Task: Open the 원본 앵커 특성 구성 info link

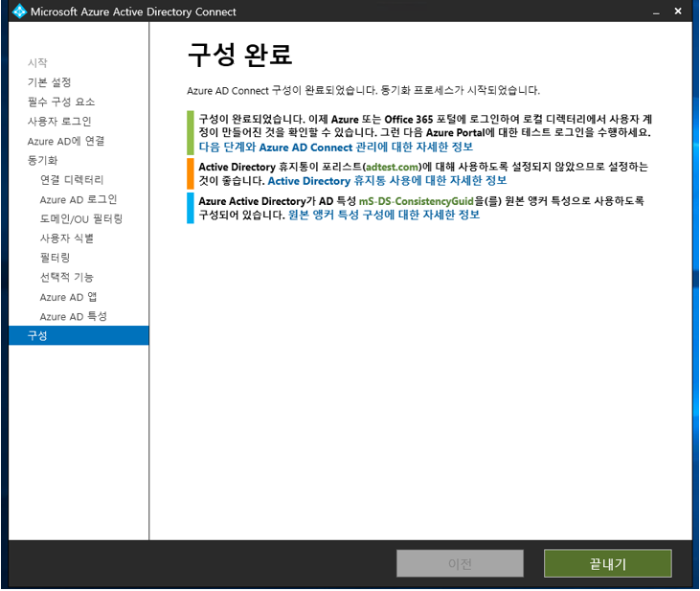Action: [x=384, y=215]
